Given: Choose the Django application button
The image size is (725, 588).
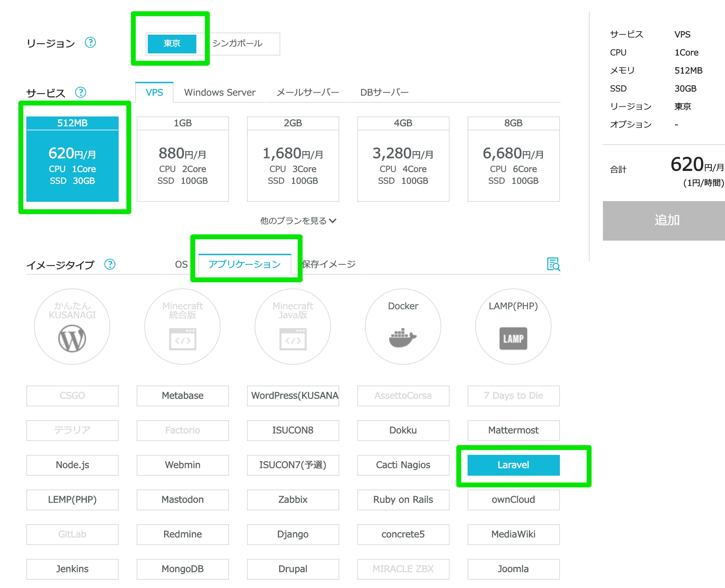Looking at the screenshot, I should click(x=293, y=534).
